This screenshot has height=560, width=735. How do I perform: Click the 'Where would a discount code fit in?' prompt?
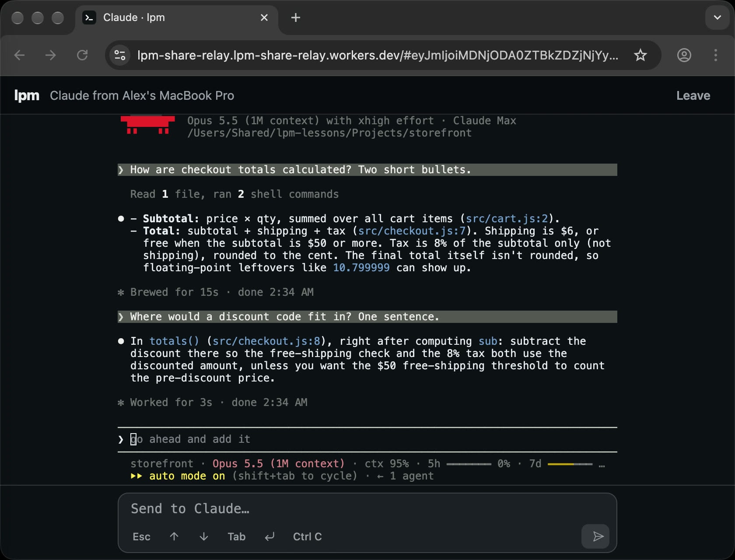click(367, 317)
